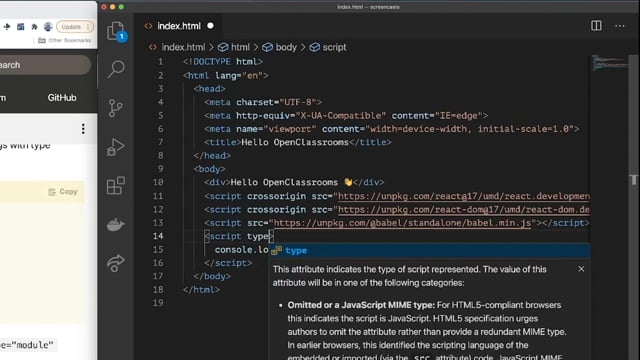The width and height of the screenshot is (640, 360).
Task: Click index.html in the breadcrumb
Action: pyautogui.click(x=183, y=47)
